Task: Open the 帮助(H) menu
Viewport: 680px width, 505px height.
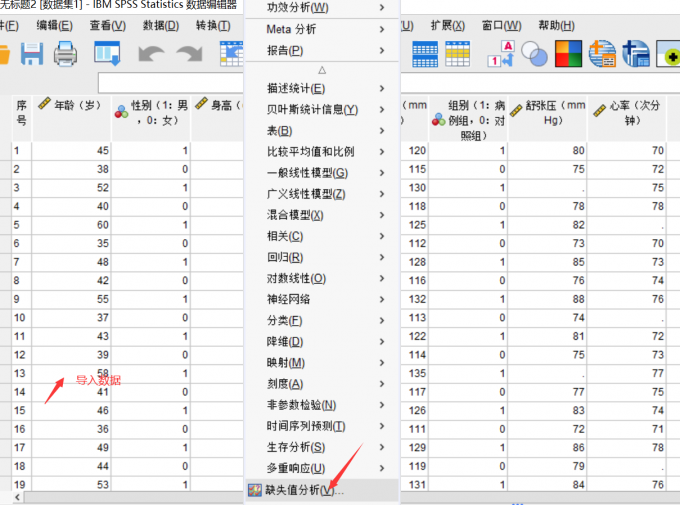Action: [x=556, y=26]
